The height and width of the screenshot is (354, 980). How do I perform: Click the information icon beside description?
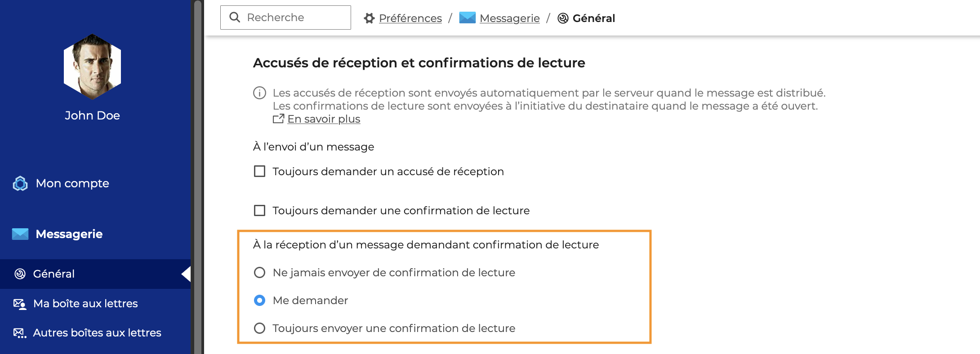[x=259, y=93]
